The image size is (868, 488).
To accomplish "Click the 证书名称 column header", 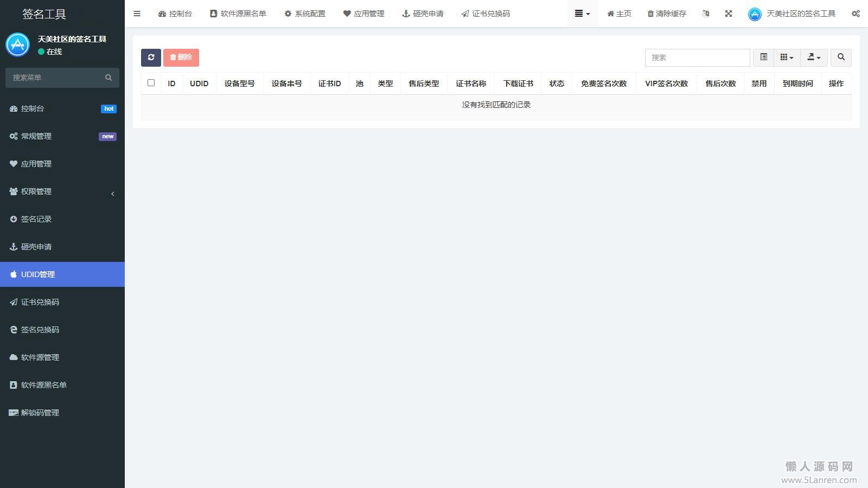I will click(471, 84).
